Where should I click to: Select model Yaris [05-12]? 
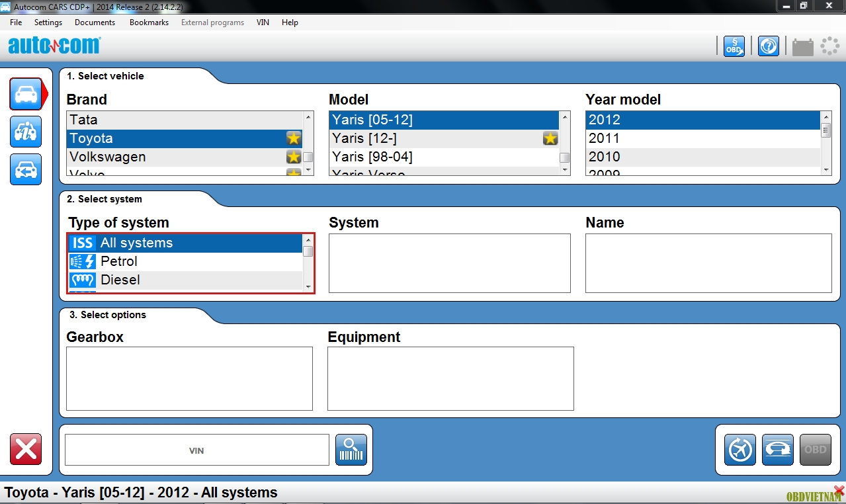444,120
